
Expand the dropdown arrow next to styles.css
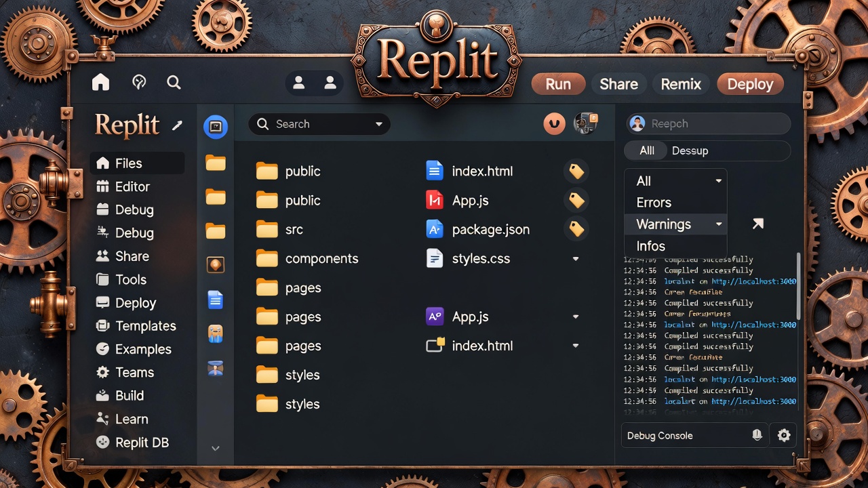click(576, 258)
